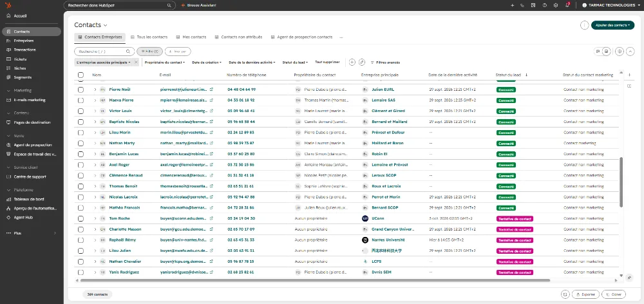644x304 pixels.
Task: Open the settings gear in top bar
Action: [556, 5]
